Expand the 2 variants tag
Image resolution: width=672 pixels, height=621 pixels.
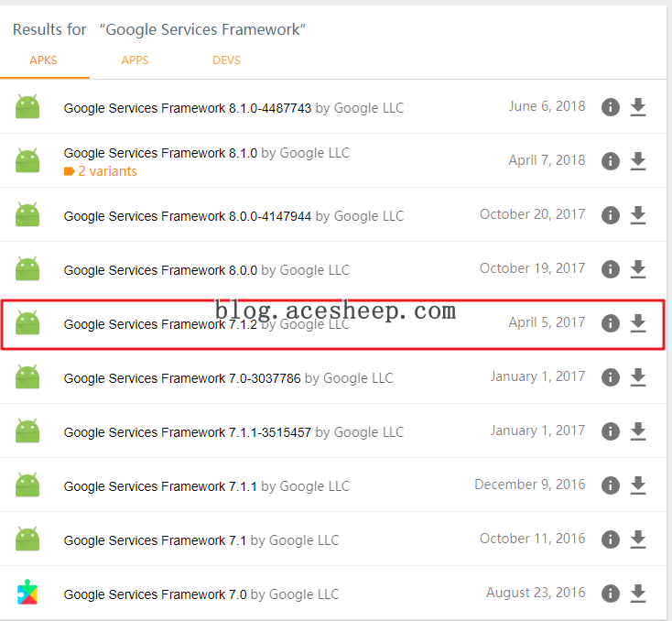pos(101,171)
